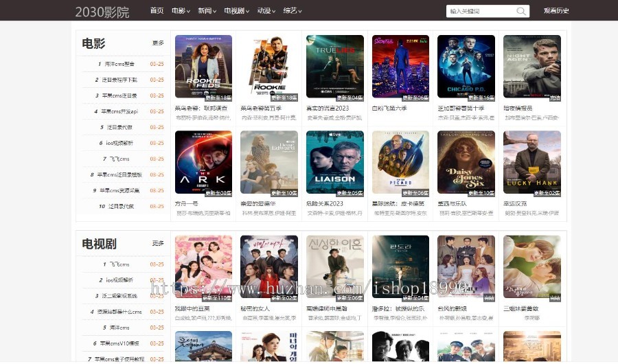The height and width of the screenshot is (364, 618).
Task: Expand the 电视剧 nav dropdown
Action: point(236,11)
